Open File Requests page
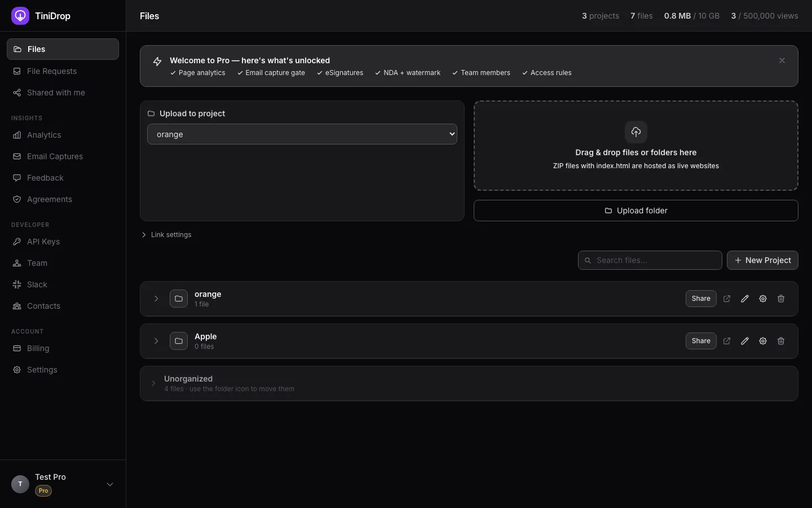 pyautogui.click(x=63, y=71)
